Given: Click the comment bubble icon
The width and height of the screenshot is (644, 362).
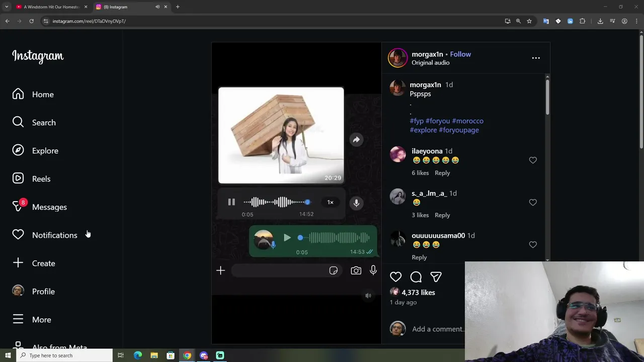Looking at the screenshot, I should 416,277.
